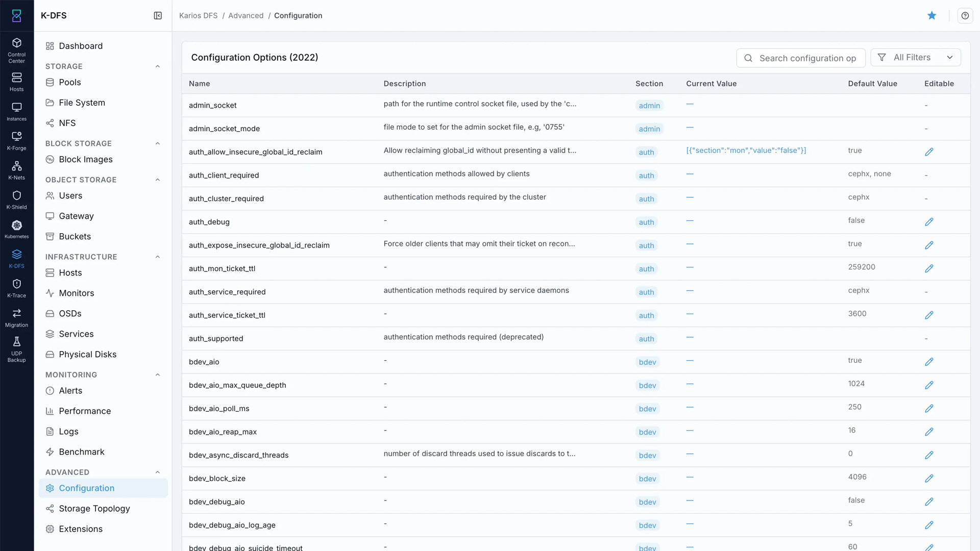Viewport: 980px width, 551px height.
Task: Open the Hosts icon in app rail
Action: 16,82
